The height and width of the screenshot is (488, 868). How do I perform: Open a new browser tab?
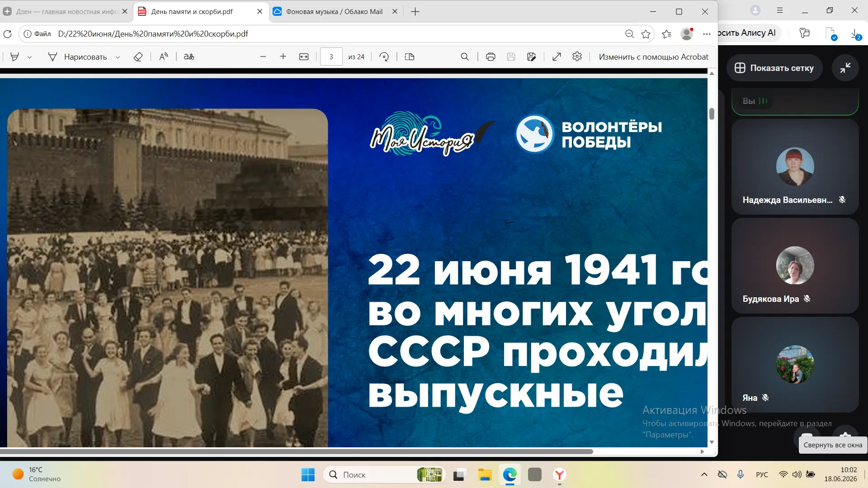coord(415,12)
